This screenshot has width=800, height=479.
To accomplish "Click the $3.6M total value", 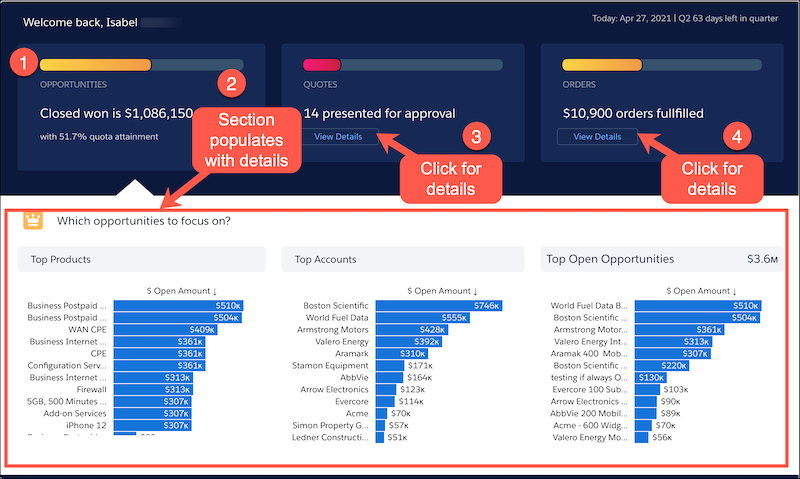I will click(x=762, y=259).
